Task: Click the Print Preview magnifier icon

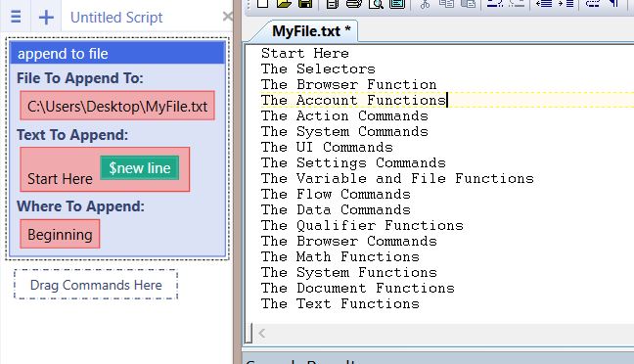Action: (x=376, y=4)
